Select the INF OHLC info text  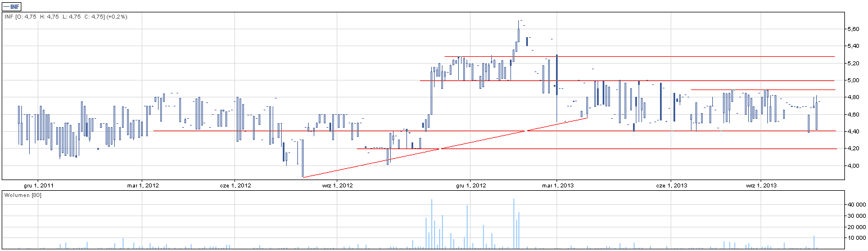66,17
